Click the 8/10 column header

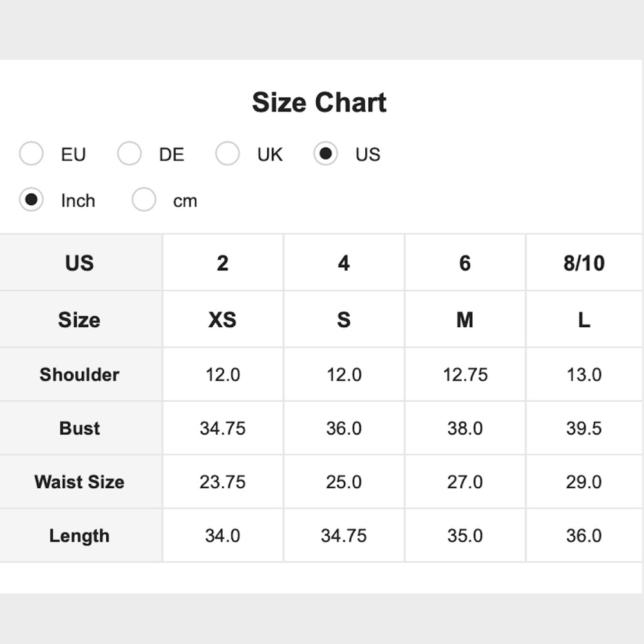pos(584,263)
